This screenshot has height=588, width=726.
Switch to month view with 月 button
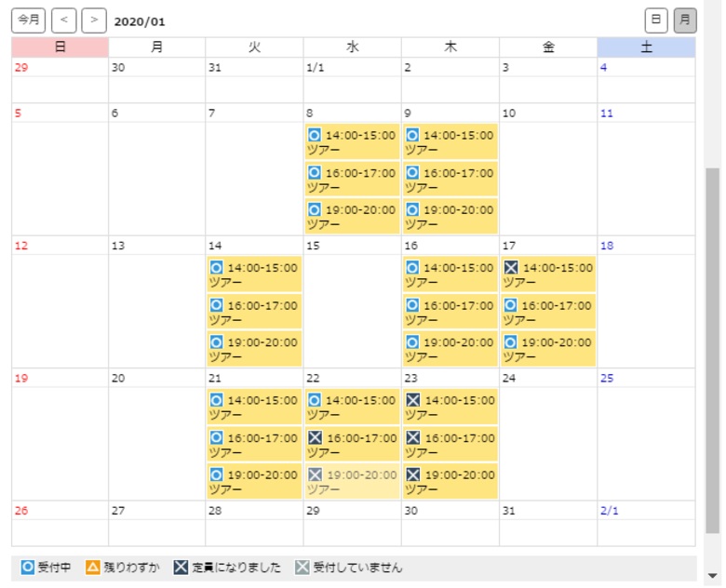coord(685,20)
